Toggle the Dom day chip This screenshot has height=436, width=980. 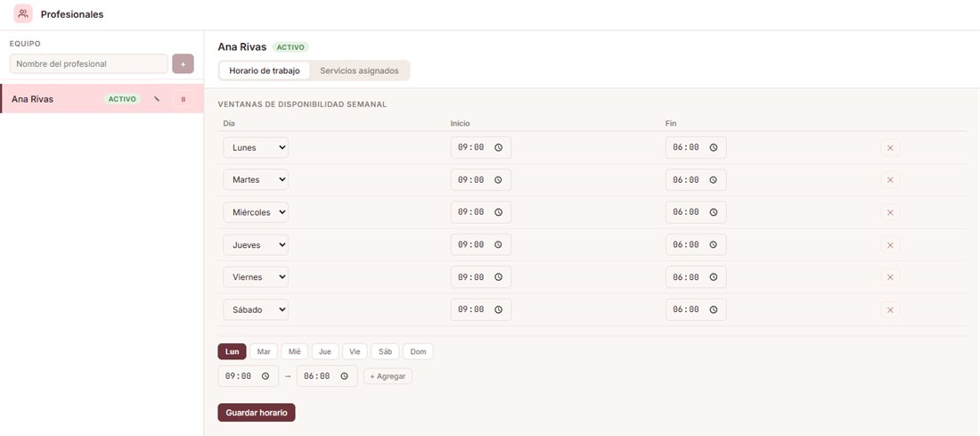pos(418,351)
